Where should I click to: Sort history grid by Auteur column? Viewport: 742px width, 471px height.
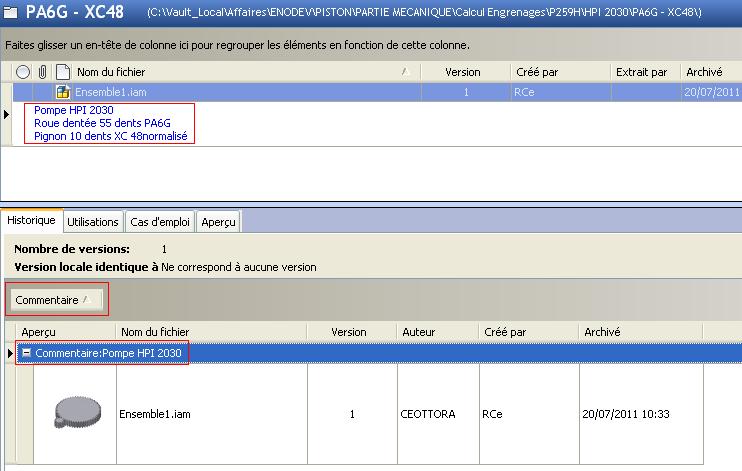tap(438, 332)
